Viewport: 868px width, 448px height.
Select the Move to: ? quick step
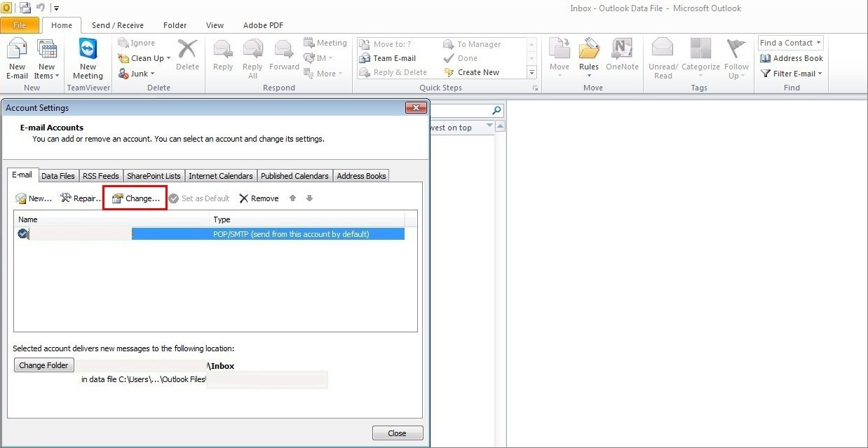386,44
